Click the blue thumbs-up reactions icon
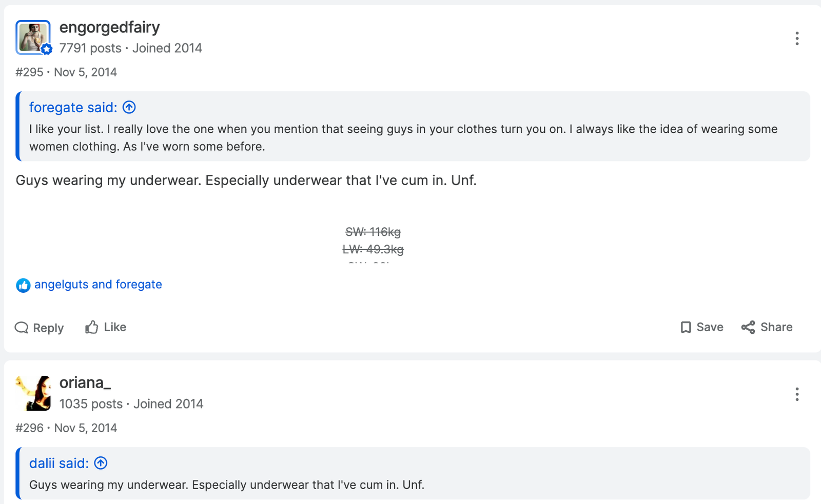821x504 pixels. [x=23, y=285]
